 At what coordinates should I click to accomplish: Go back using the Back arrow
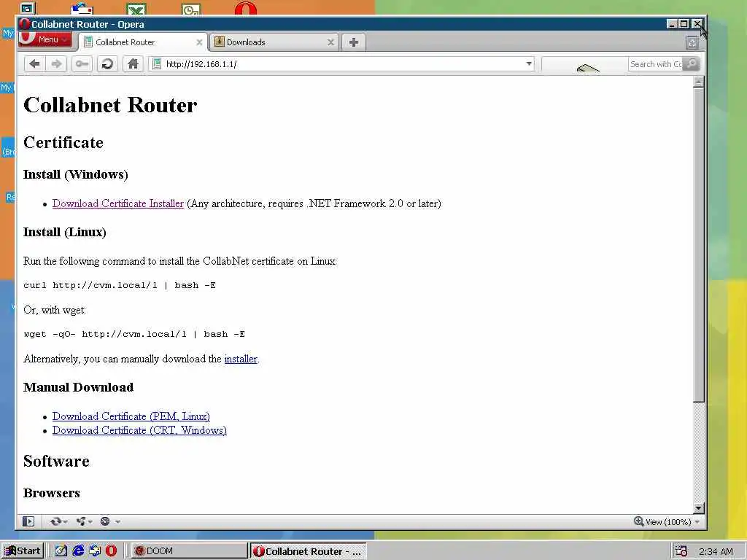click(34, 64)
